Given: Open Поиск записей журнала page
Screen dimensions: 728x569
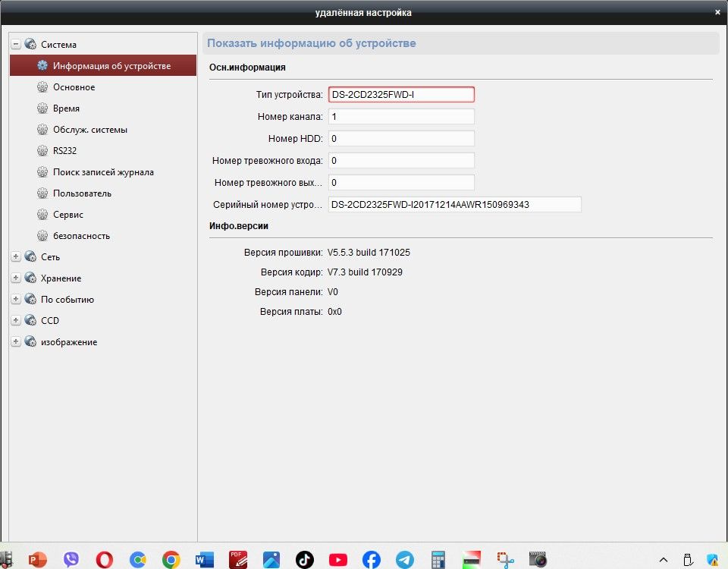Looking at the screenshot, I should click(x=103, y=172).
